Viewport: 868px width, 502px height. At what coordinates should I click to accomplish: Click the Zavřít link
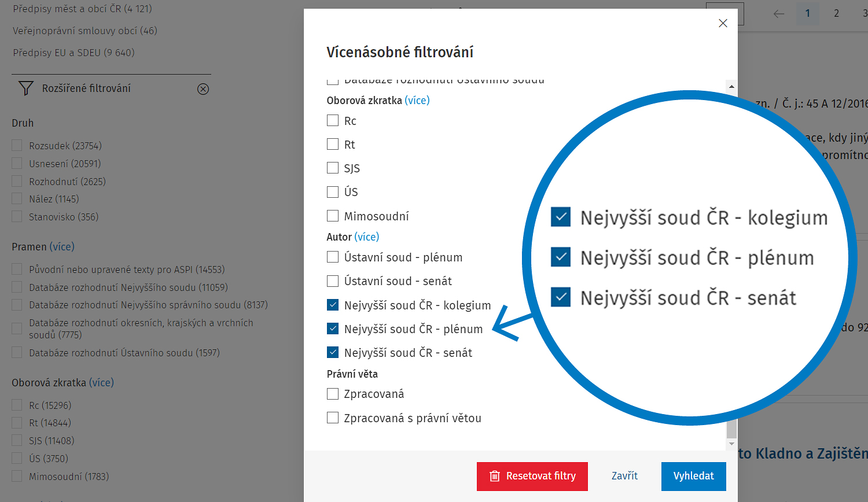(x=624, y=476)
